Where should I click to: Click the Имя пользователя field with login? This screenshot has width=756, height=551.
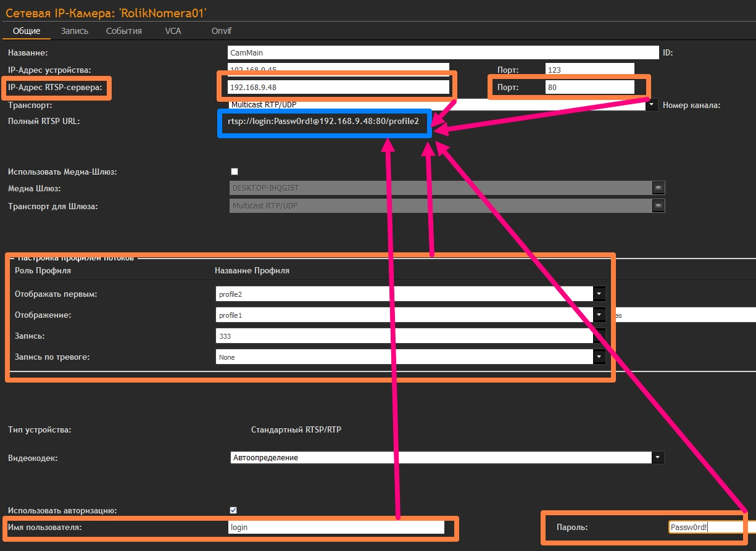[x=335, y=528]
